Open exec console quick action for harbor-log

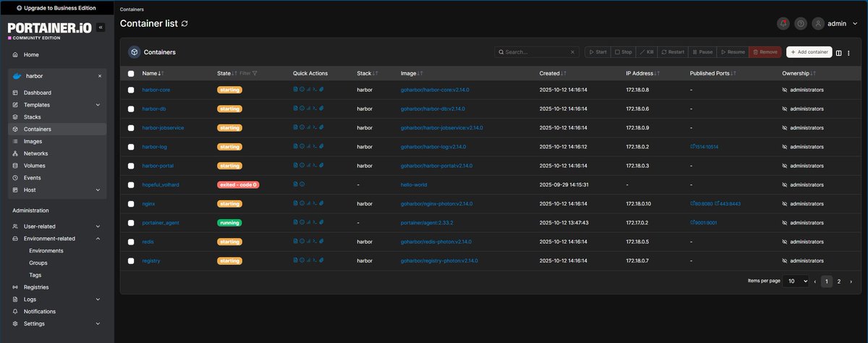point(315,147)
